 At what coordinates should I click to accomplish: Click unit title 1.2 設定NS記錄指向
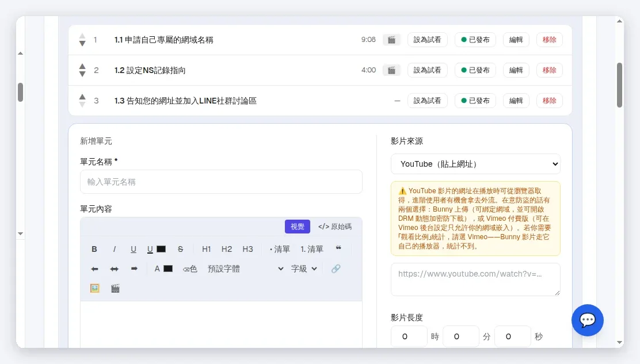pos(150,71)
